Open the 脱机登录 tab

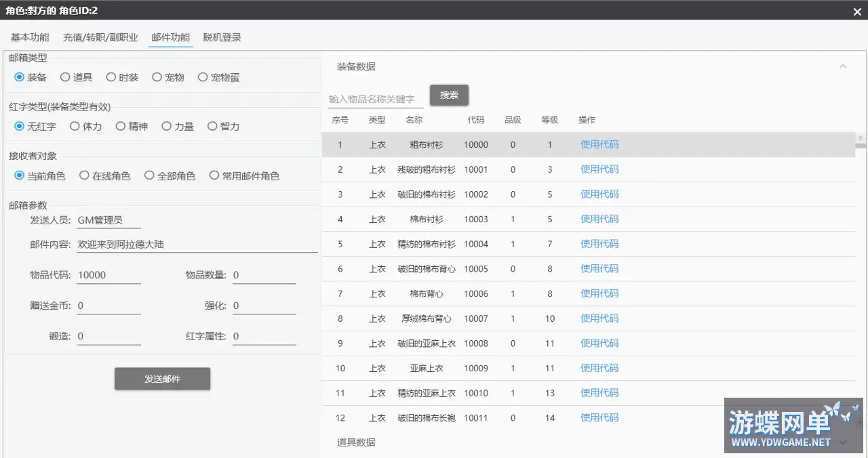(x=222, y=37)
